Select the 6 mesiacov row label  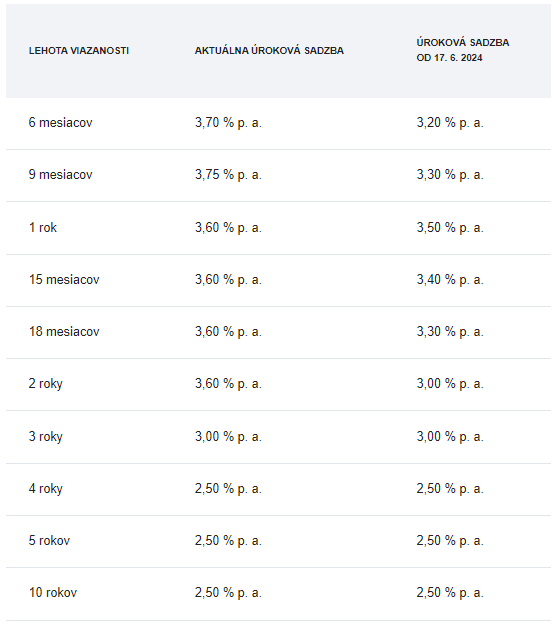coord(61,123)
